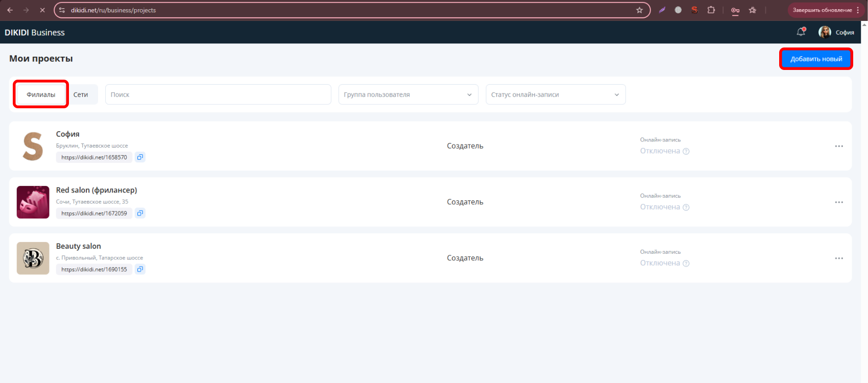868x383 pixels.
Task: Click help icon next to Beauty salon's Отключена
Action: [x=686, y=264]
